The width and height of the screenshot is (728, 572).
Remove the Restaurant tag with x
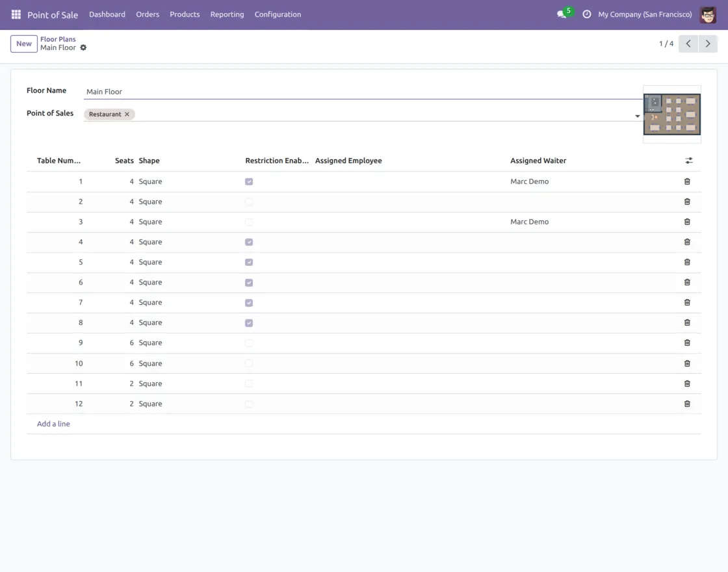[x=127, y=114]
